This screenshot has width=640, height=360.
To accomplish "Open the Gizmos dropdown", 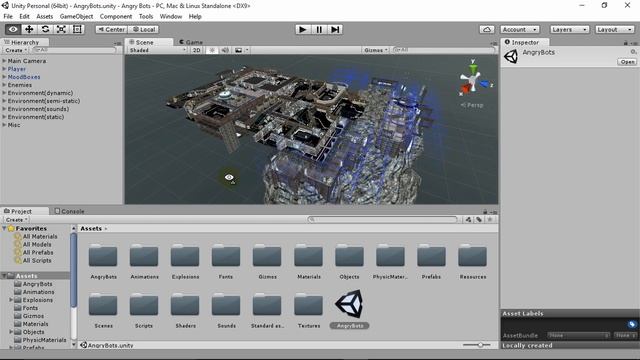I will coord(376,50).
